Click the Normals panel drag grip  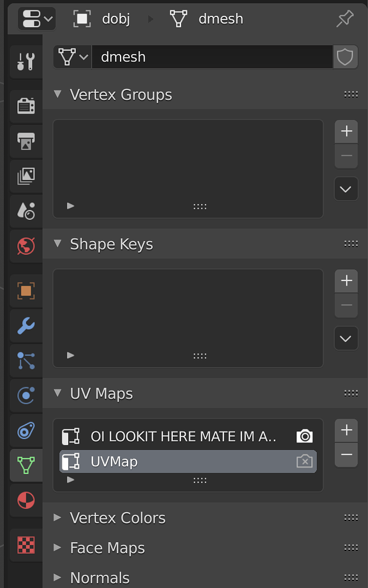click(x=351, y=577)
